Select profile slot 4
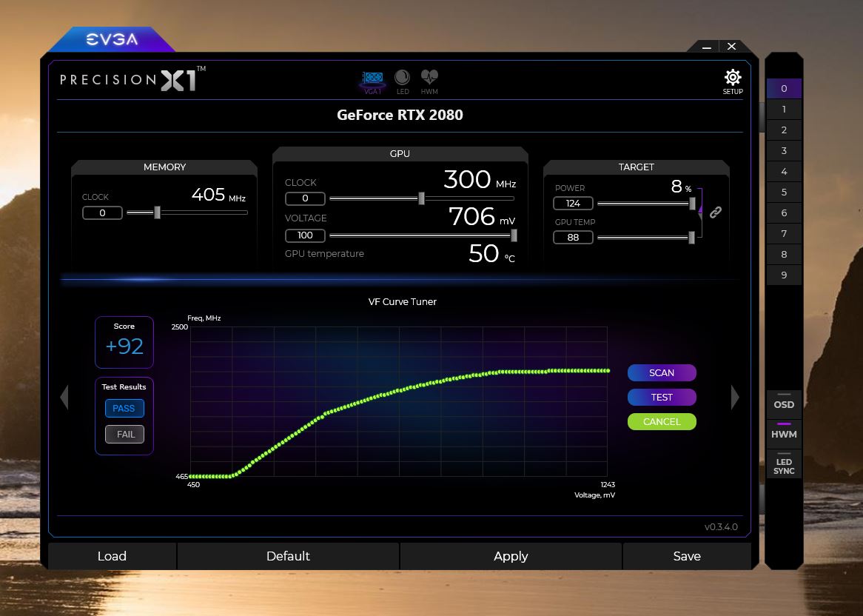This screenshot has width=863, height=616. [x=784, y=171]
